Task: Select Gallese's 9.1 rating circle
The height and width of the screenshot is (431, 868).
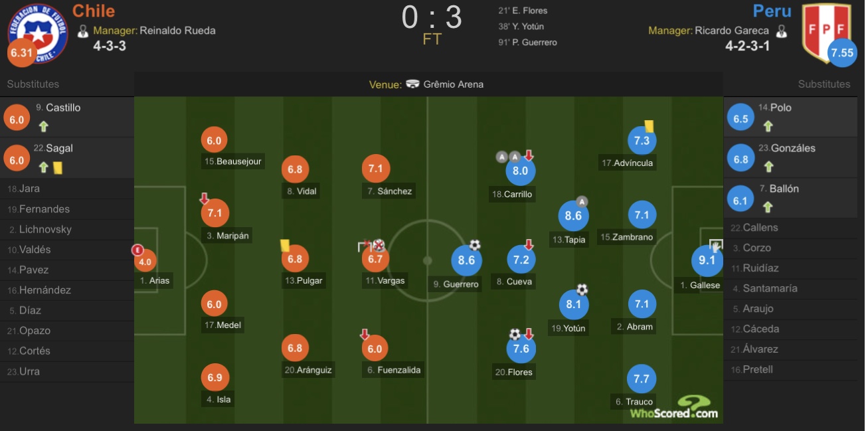Action: click(x=707, y=260)
